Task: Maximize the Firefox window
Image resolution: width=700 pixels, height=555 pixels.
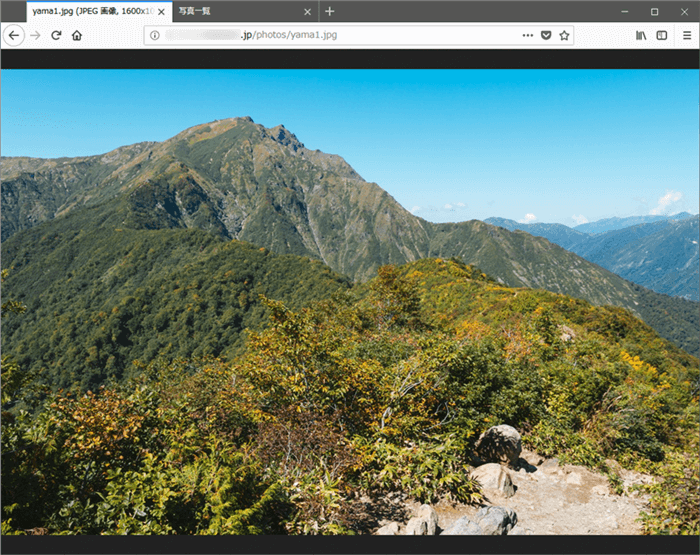Action: tap(654, 11)
